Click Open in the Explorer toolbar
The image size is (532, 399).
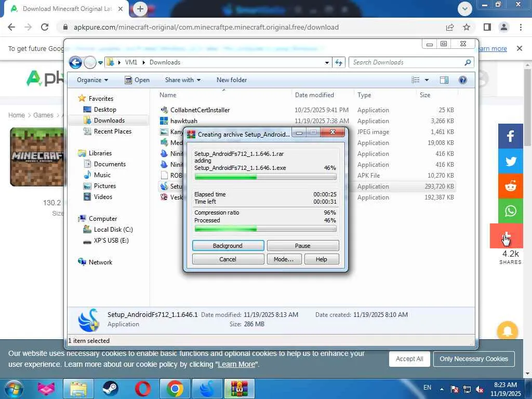click(137, 80)
